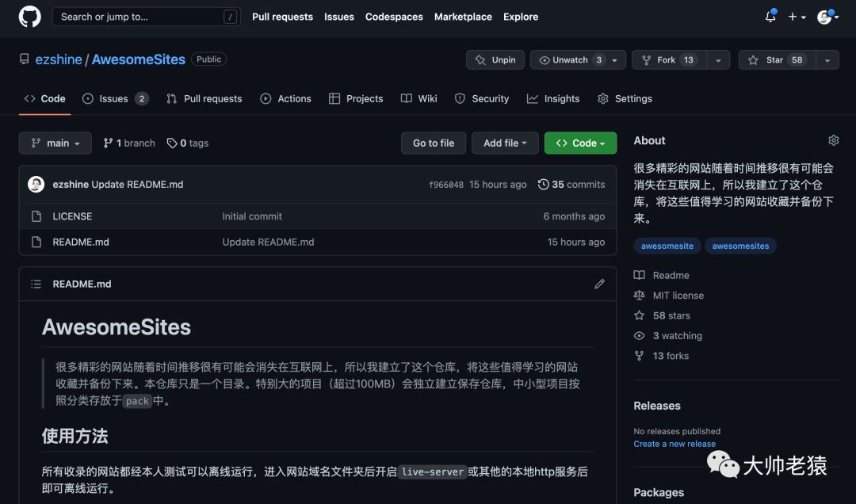Open the Releases heading link
The width and height of the screenshot is (856, 504).
coord(657,406)
